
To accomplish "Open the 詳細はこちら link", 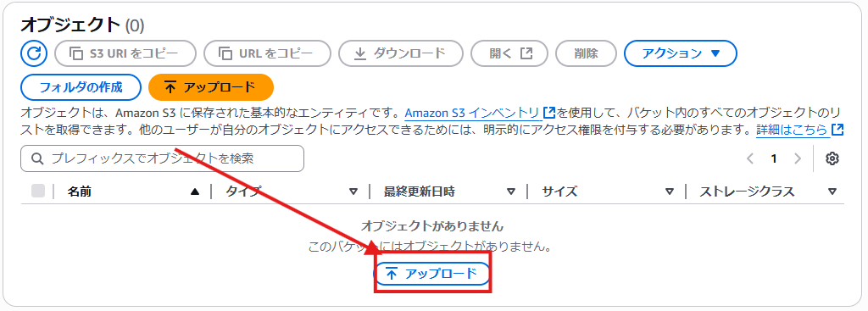I will pos(793,130).
